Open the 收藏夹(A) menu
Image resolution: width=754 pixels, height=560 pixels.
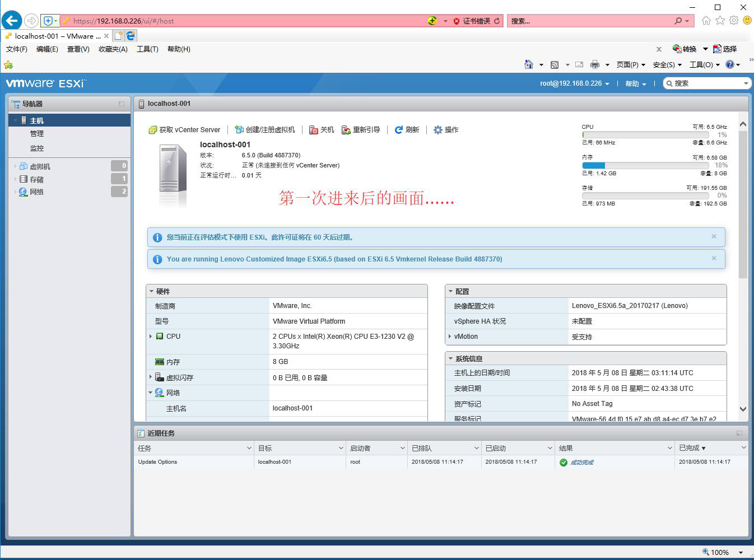(113, 49)
